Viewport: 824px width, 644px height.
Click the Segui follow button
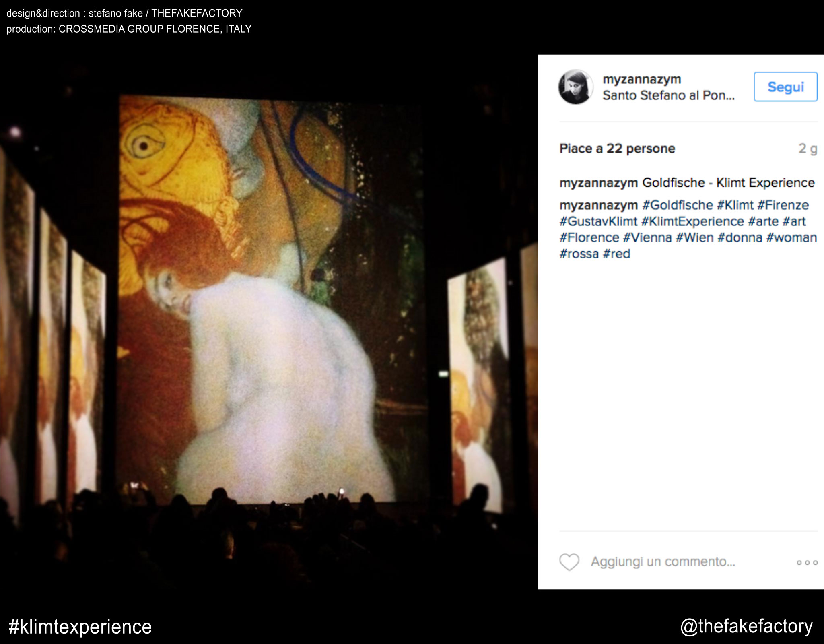click(785, 87)
